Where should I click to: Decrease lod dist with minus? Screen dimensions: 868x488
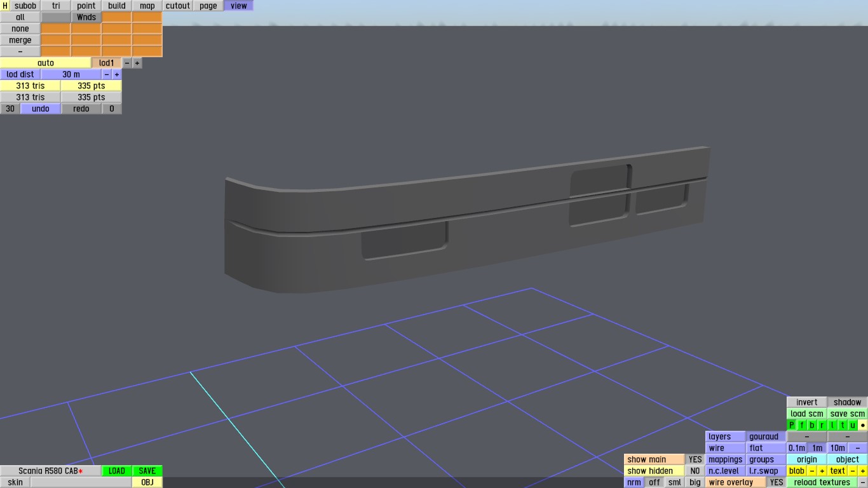pyautogui.click(x=107, y=74)
